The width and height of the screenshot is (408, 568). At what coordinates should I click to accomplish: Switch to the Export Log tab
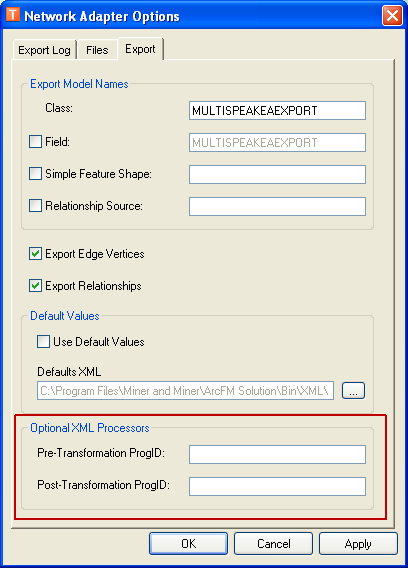pyautogui.click(x=45, y=50)
